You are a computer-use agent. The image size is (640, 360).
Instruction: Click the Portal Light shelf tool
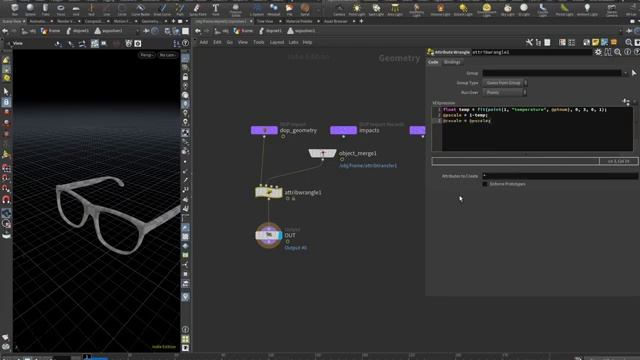click(x=564, y=9)
